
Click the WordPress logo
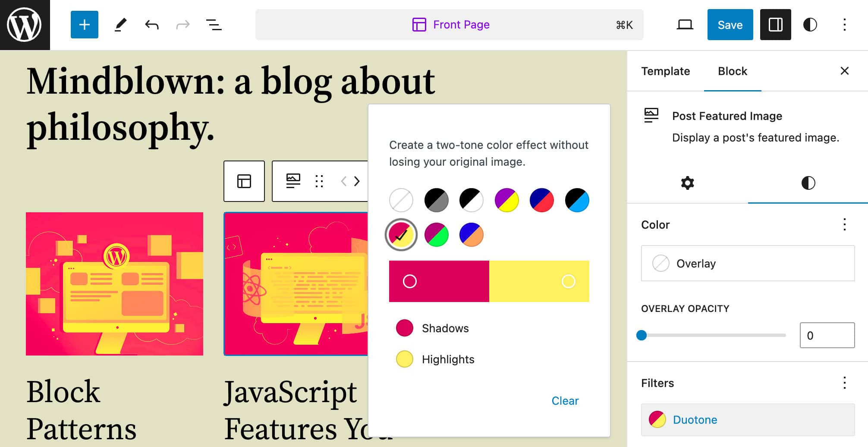point(25,25)
